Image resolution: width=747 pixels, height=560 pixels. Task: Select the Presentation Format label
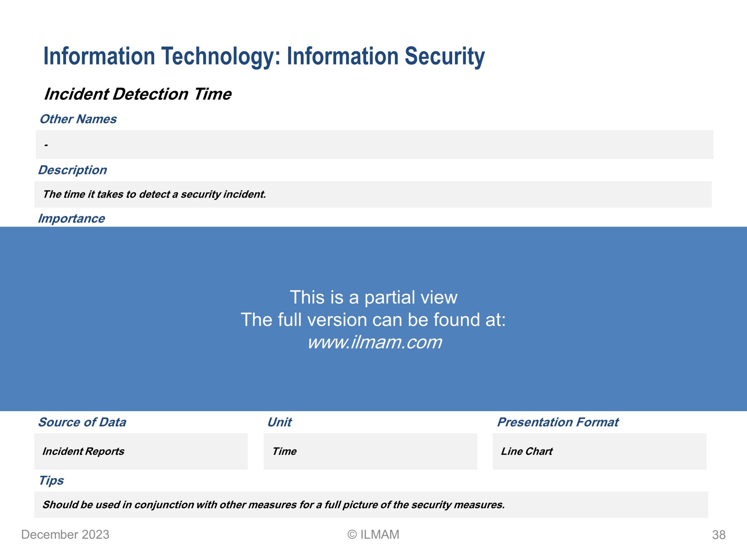pos(558,422)
